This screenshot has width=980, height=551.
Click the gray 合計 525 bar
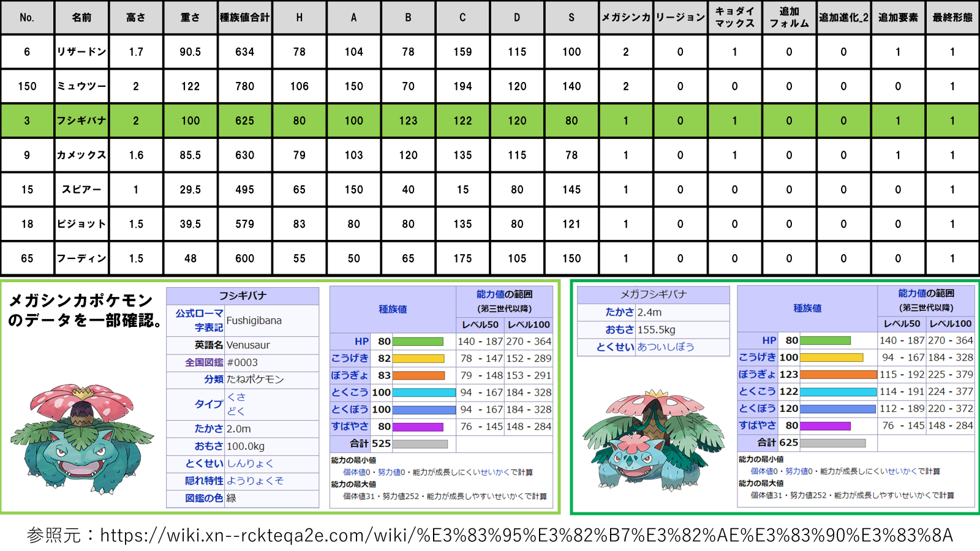(x=420, y=444)
